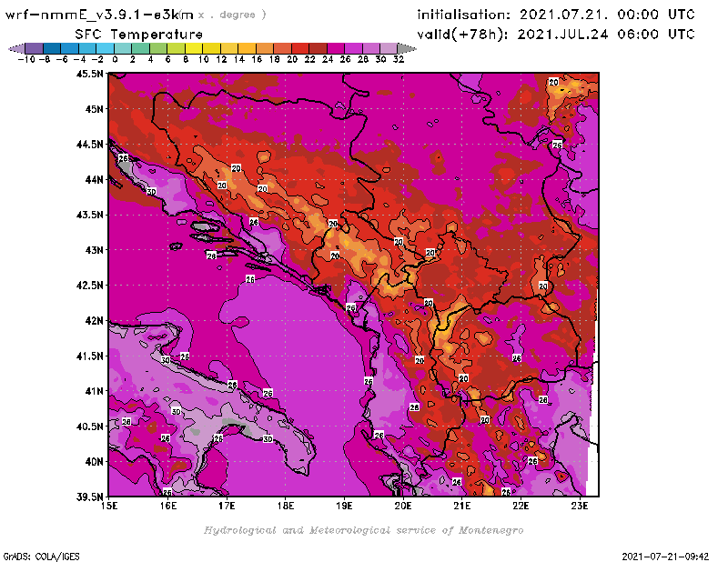Click the 'initialisation: 2021.07.21. 00:00 UTC' line
Image resolution: width=728 pixels, height=562 pixels.
(x=556, y=15)
